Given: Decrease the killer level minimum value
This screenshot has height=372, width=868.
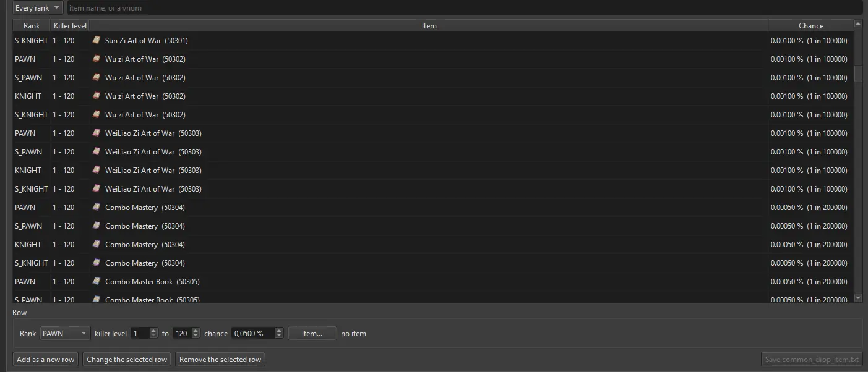Looking at the screenshot, I should 154,336.
